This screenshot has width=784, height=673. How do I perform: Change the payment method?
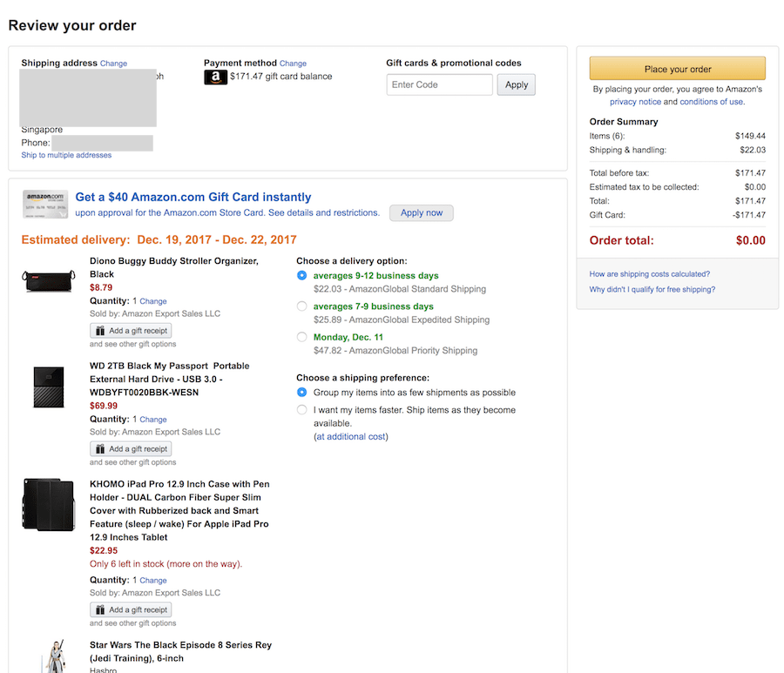pyautogui.click(x=293, y=64)
